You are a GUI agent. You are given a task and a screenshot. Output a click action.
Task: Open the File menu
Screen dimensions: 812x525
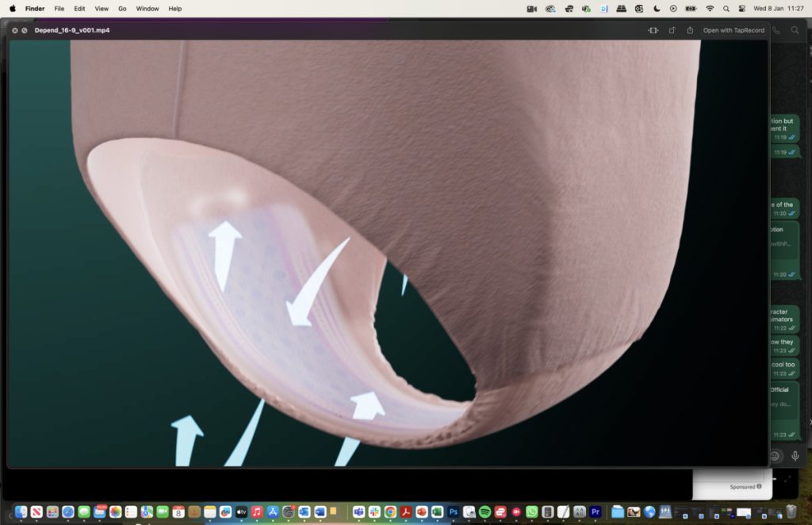pos(59,9)
